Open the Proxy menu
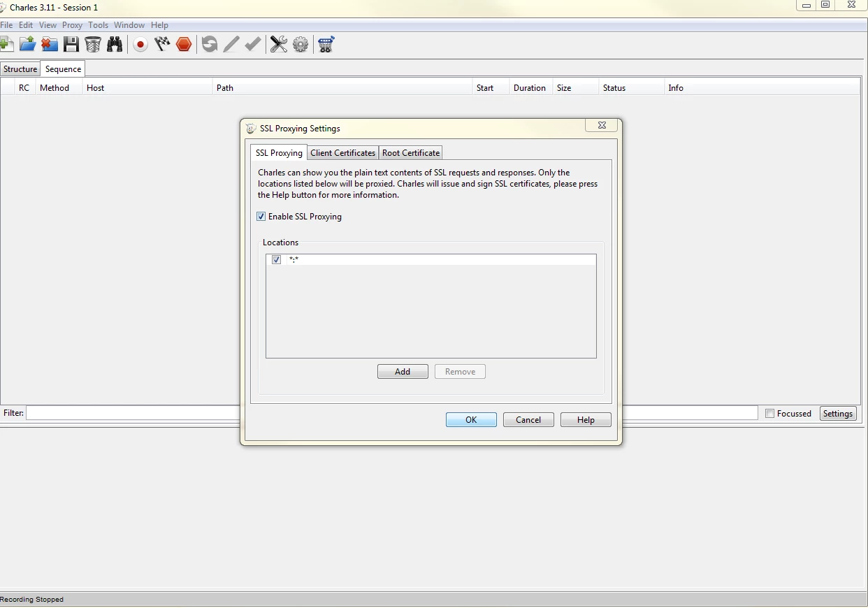 pyautogui.click(x=72, y=25)
